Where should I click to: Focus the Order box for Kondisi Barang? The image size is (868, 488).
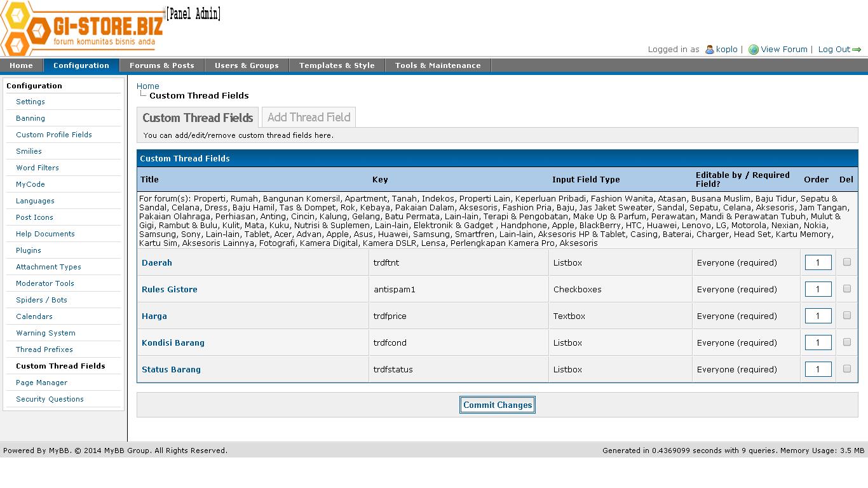818,342
